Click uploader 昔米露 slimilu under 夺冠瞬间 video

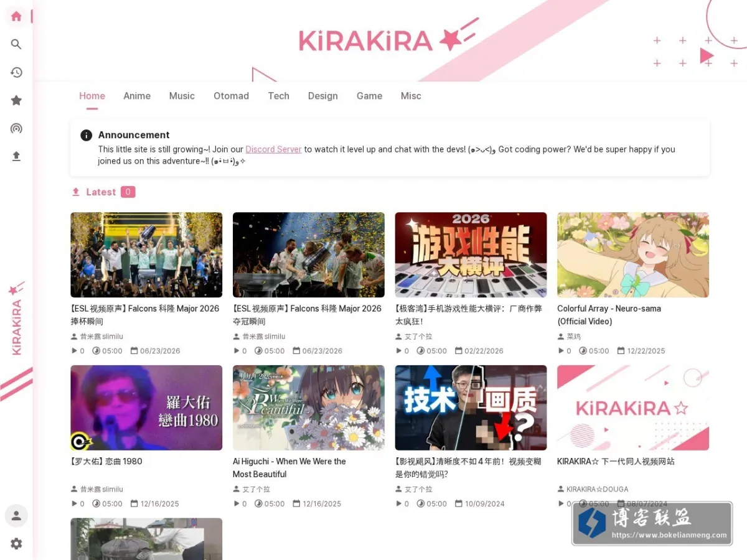[264, 337]
